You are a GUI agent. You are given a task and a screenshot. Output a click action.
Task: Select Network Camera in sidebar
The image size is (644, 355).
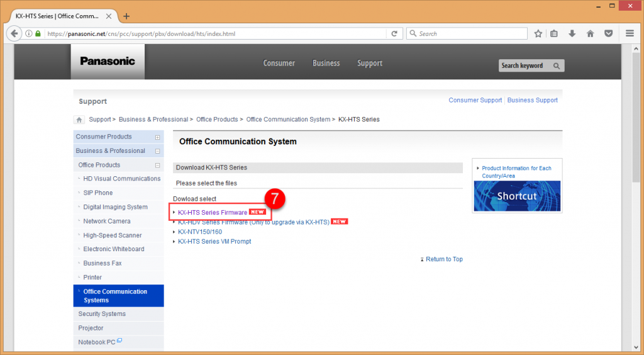107,221
